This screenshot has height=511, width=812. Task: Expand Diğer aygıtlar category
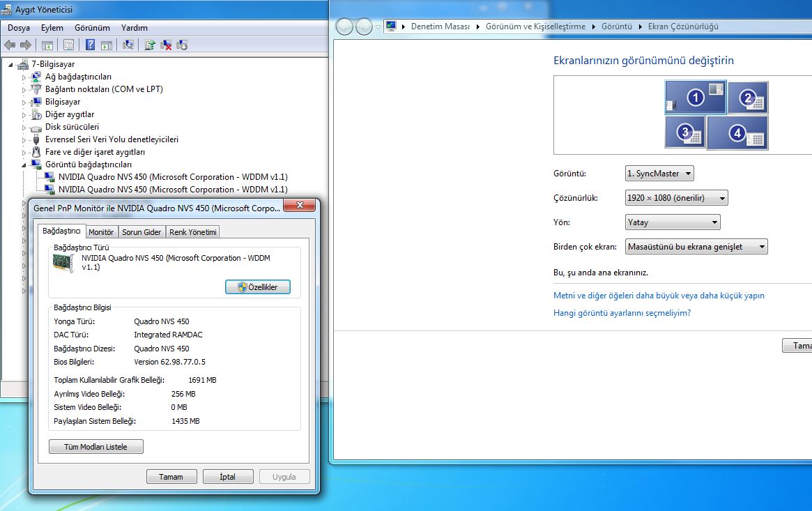click(x=24, y=115)
